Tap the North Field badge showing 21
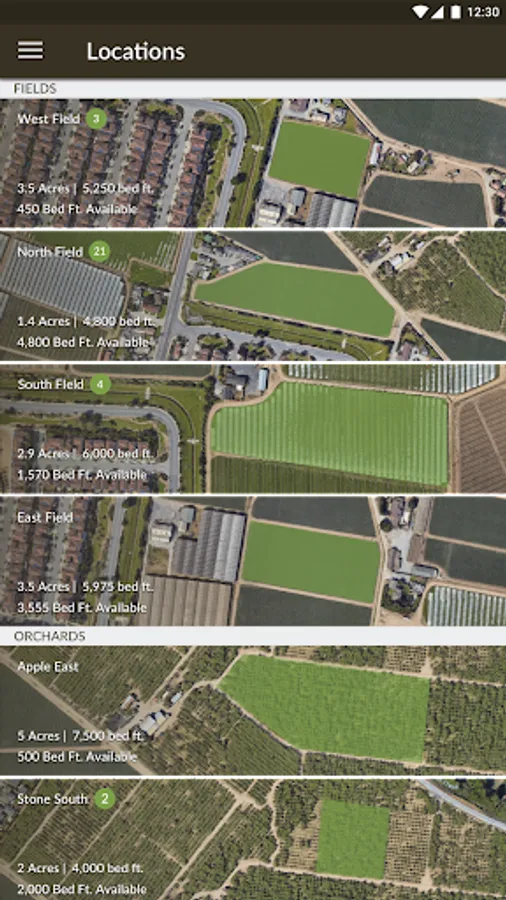 [x=99, y=251]
